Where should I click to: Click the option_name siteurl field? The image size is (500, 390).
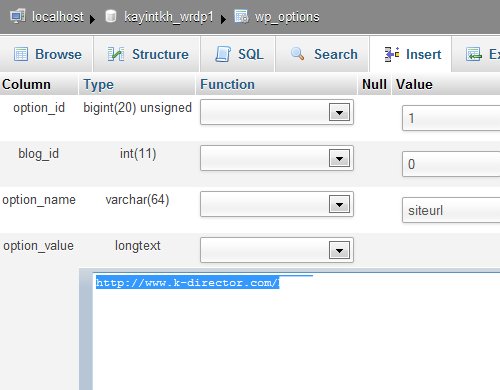tap(451, 210)
